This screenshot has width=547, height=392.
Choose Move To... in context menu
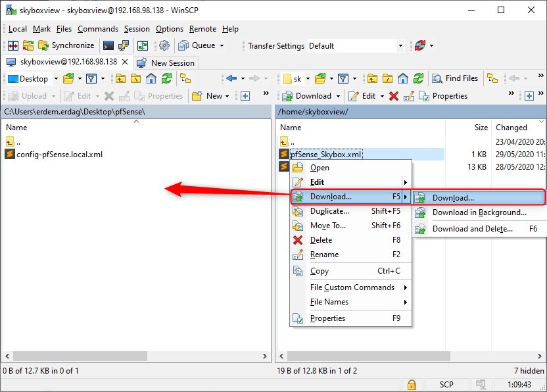[351, 226]
